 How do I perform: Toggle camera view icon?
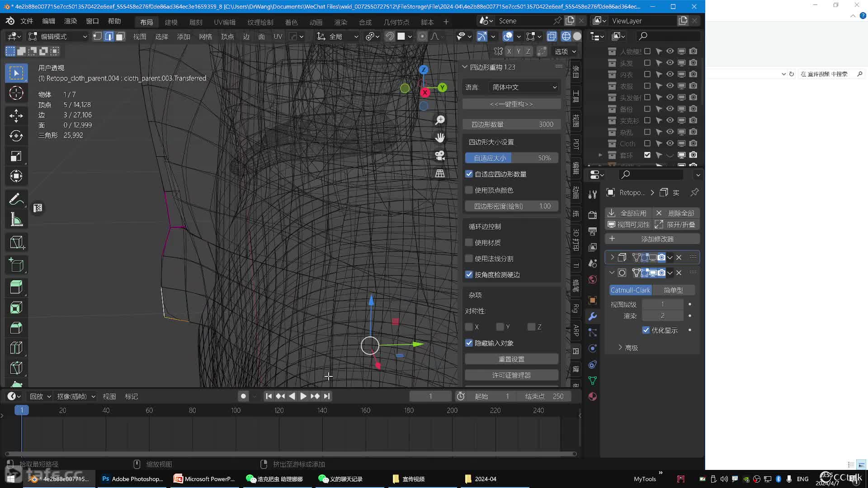tap(440, 155)
